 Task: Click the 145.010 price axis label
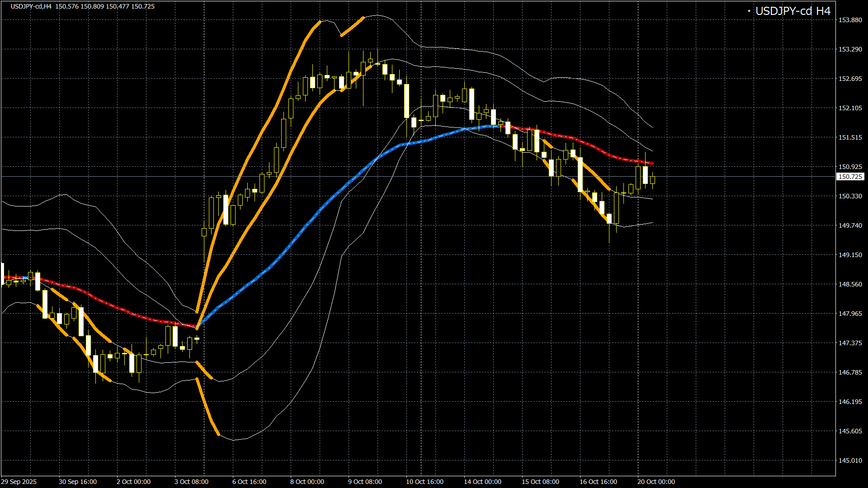850,460
